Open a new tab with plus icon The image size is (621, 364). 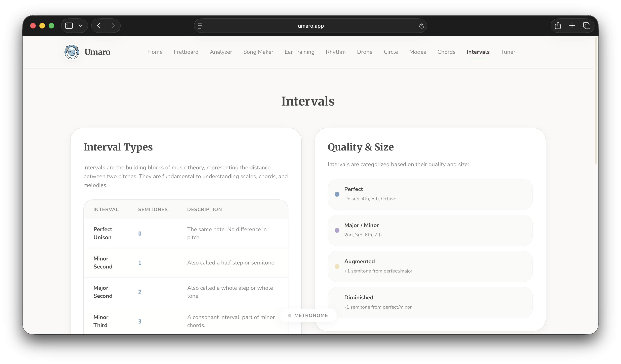(572, 26)
